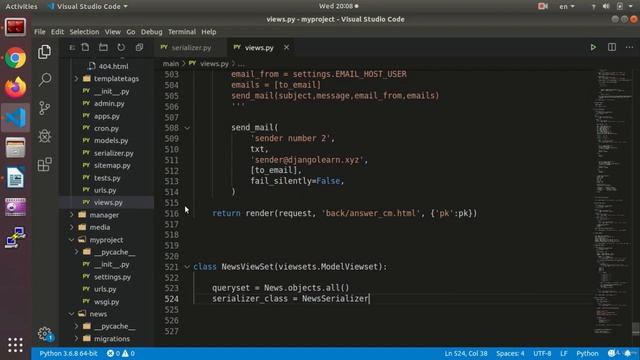Screen dimensions: 640x360
Task: Open cron.py in the explorer
Action: [107, 128]
